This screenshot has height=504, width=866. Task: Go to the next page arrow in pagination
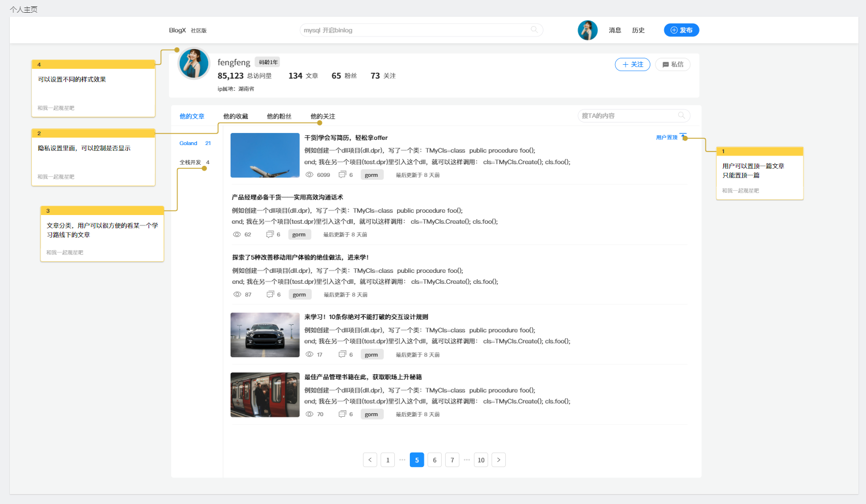coord(498,460)
